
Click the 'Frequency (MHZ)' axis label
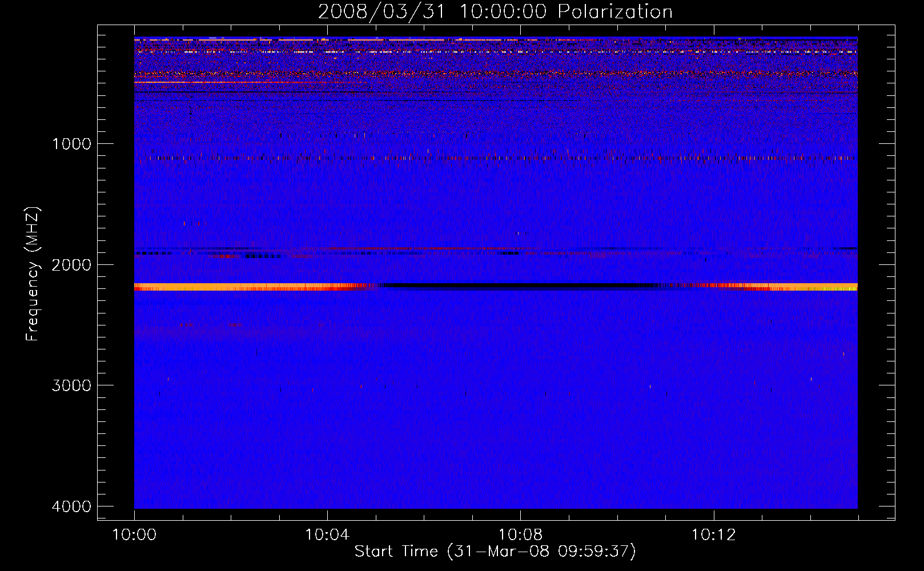tap(33, 274)
